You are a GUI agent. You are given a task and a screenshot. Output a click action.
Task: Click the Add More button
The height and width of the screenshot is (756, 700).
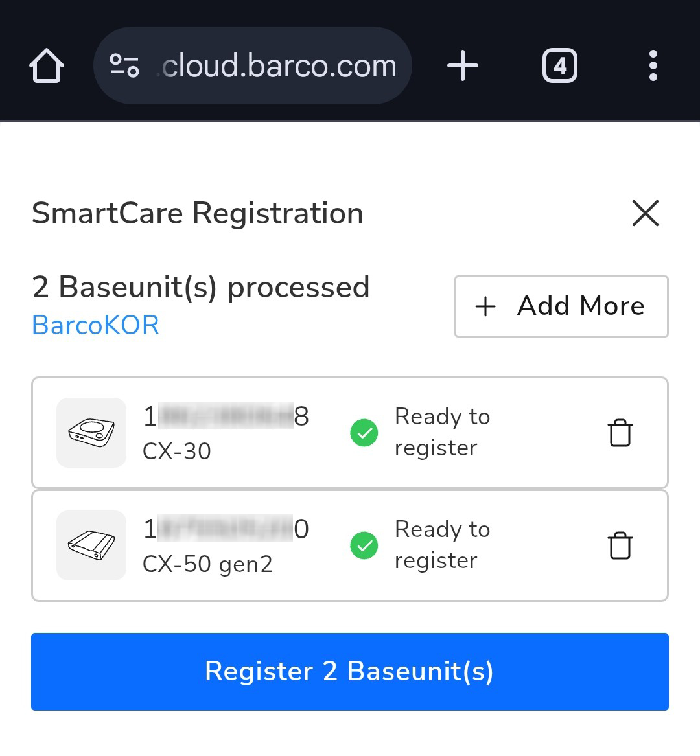[x=561, y=306]
